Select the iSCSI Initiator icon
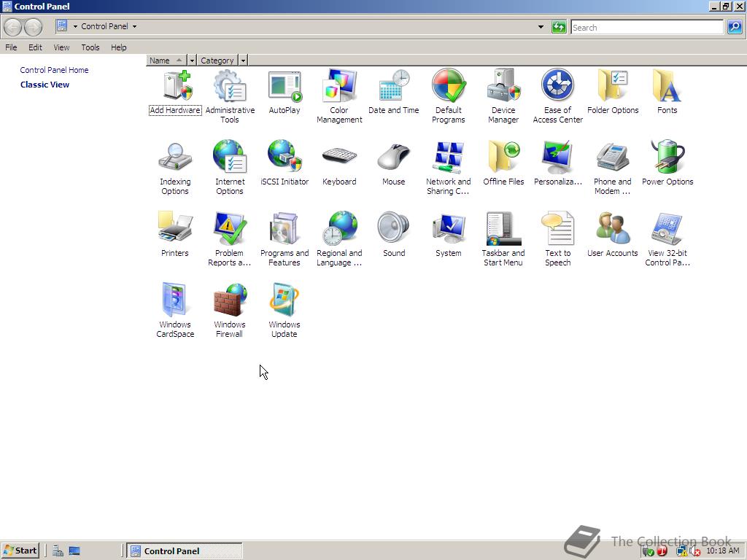 285,163
